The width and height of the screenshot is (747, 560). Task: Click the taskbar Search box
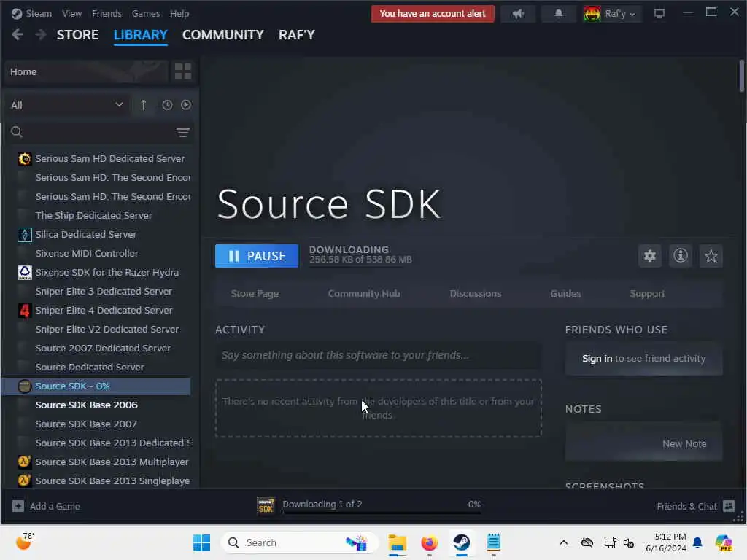[x=300, y=542]
